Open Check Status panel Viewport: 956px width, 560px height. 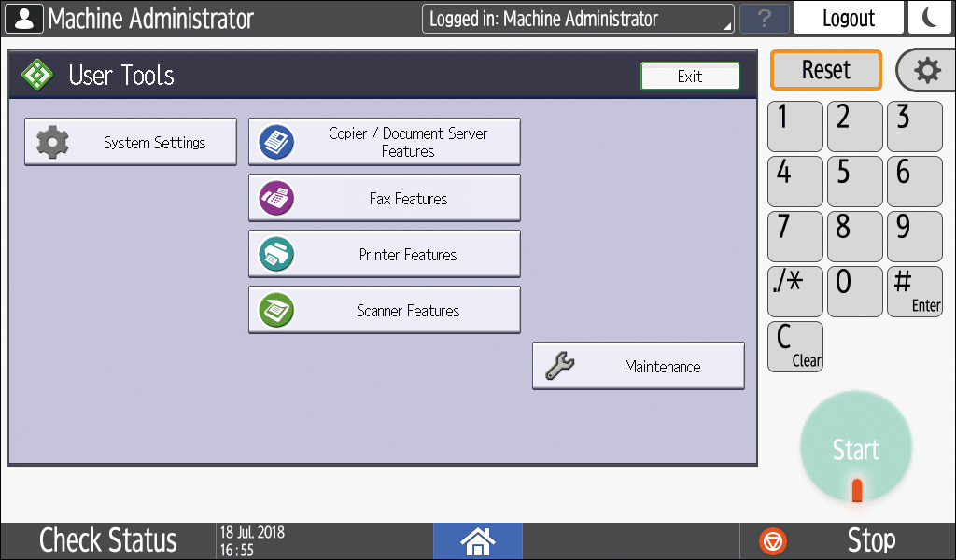pyautogui.click(x=107, y=540)
